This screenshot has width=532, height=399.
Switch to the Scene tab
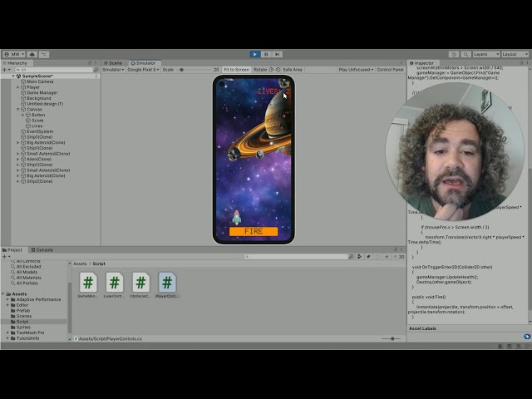point(113,63)
